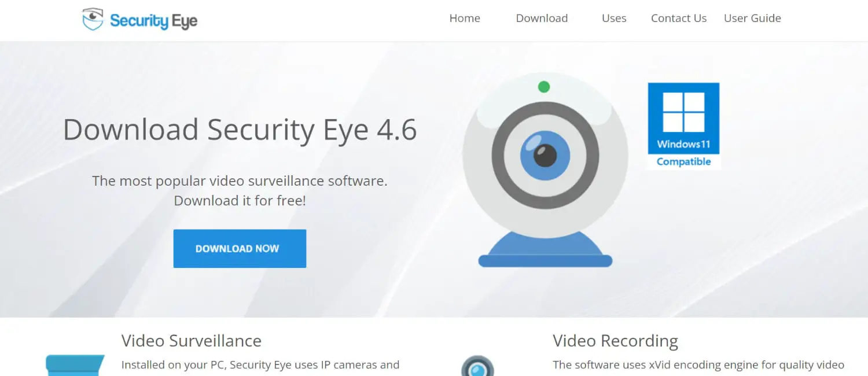This screenshot has width=868, height=376.
Task: Go to the Download page in navigation
Action: (x=542, y=18)
